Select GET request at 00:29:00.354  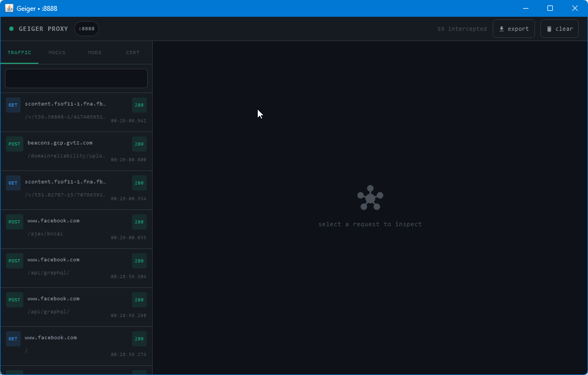tap(76, 190)
